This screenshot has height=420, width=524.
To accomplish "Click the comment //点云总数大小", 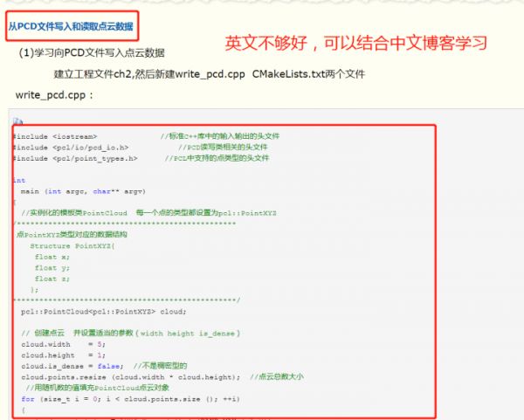I will pyautogui.click(x=277, y=377).
